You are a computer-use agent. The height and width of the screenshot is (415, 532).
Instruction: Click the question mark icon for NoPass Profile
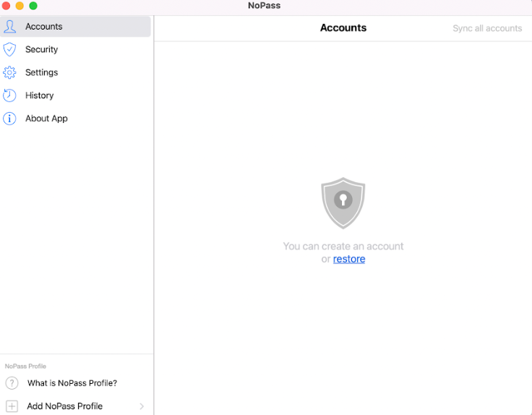click(x=12, y=383)
